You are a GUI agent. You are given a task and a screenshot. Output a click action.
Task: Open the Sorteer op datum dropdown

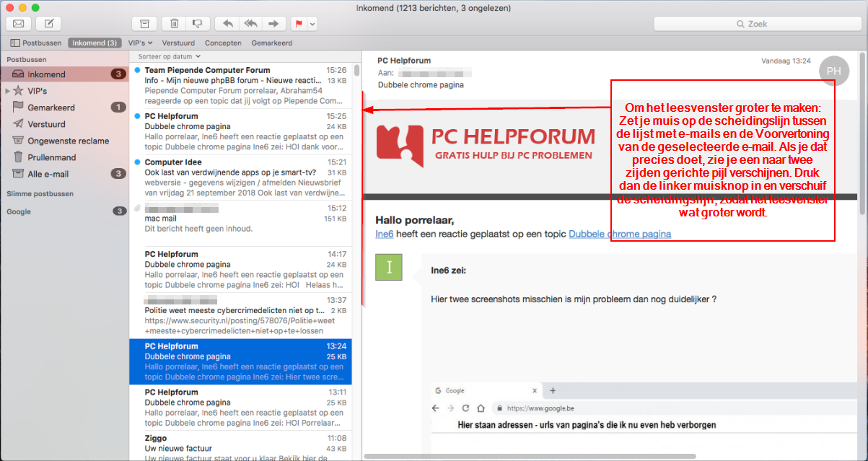[x=165, y=56]
